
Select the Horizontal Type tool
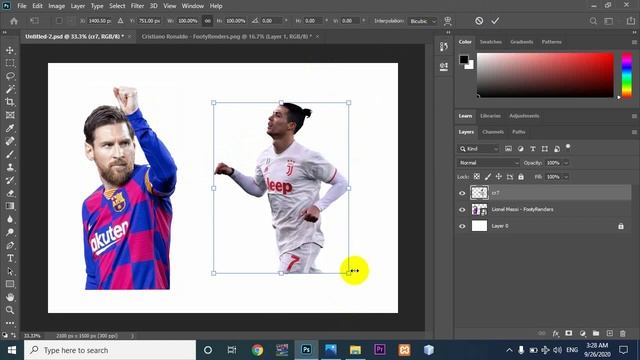(x=10, y=258)
